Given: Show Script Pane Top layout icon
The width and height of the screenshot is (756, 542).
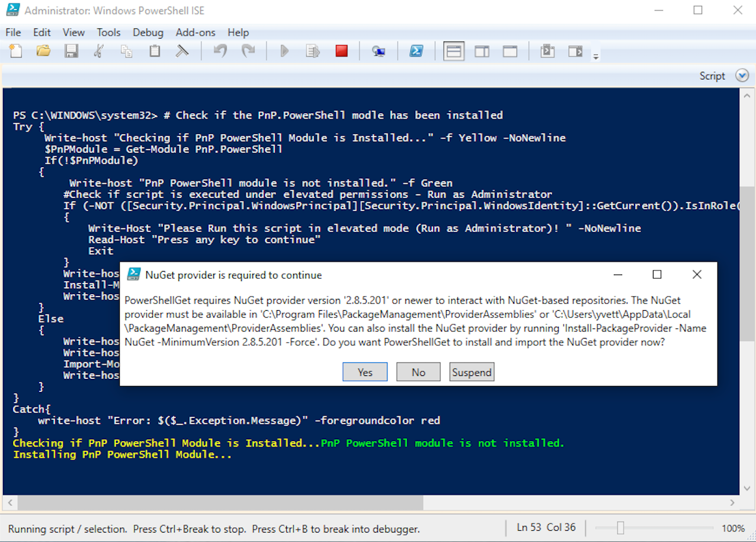Looking at the screenshot, I should pos(454,52).
